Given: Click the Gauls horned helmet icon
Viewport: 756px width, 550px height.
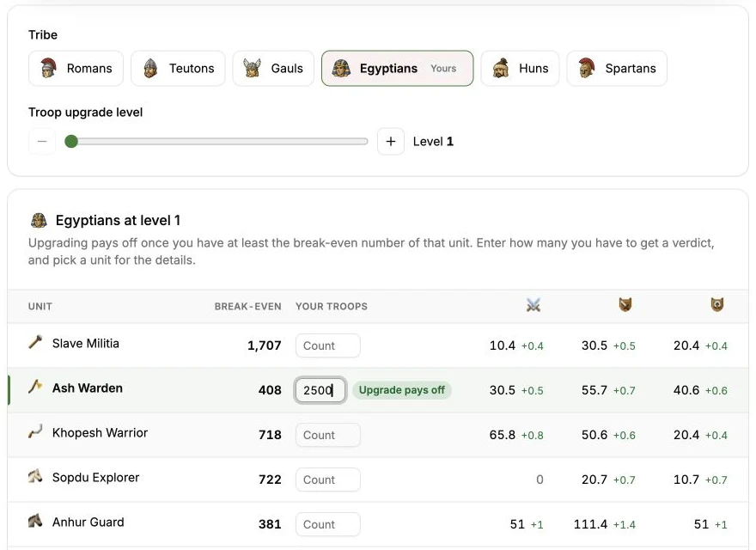Looking at the screenshot, I should coord(252,68).
